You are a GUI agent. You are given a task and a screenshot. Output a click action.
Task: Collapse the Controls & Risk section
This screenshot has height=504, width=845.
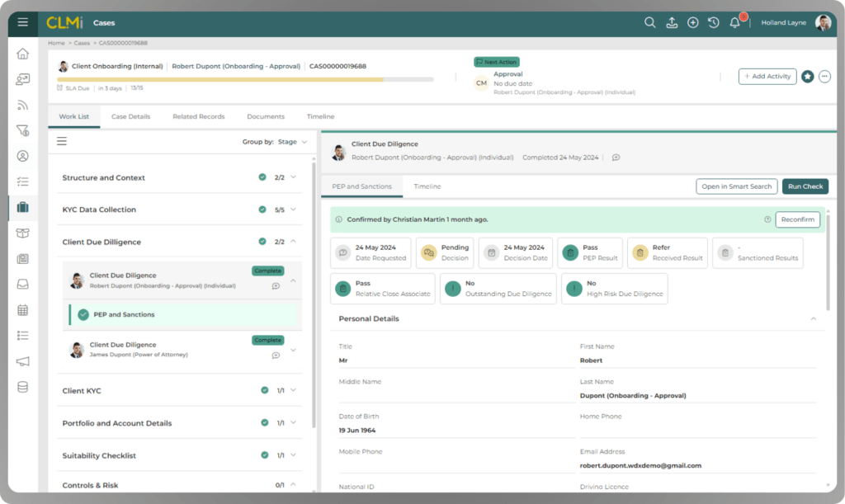click(293, 485)
